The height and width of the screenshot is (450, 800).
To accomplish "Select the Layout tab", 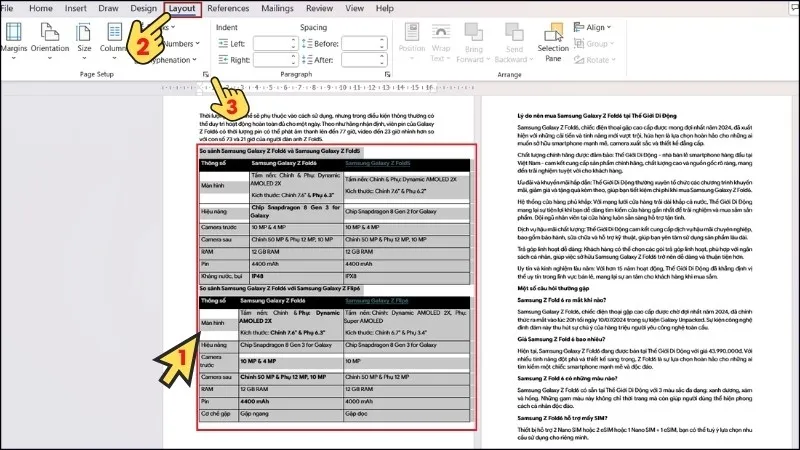I will (x=182, y=9).
